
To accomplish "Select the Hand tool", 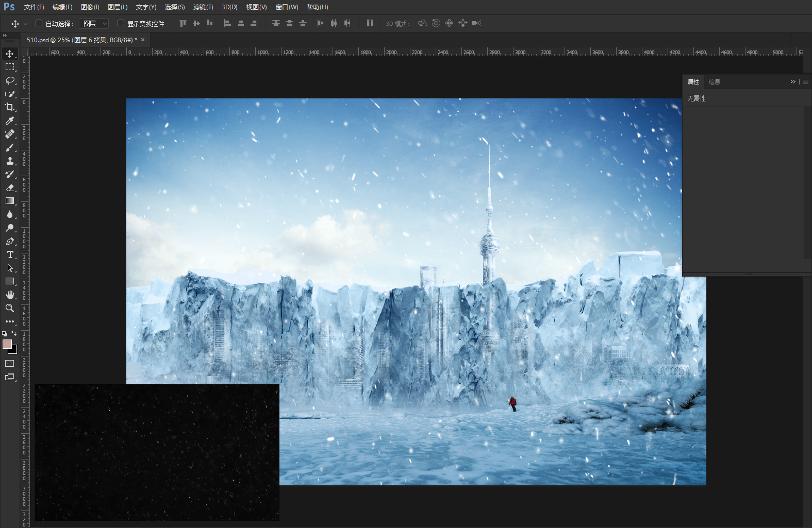I will click(10, 295).
